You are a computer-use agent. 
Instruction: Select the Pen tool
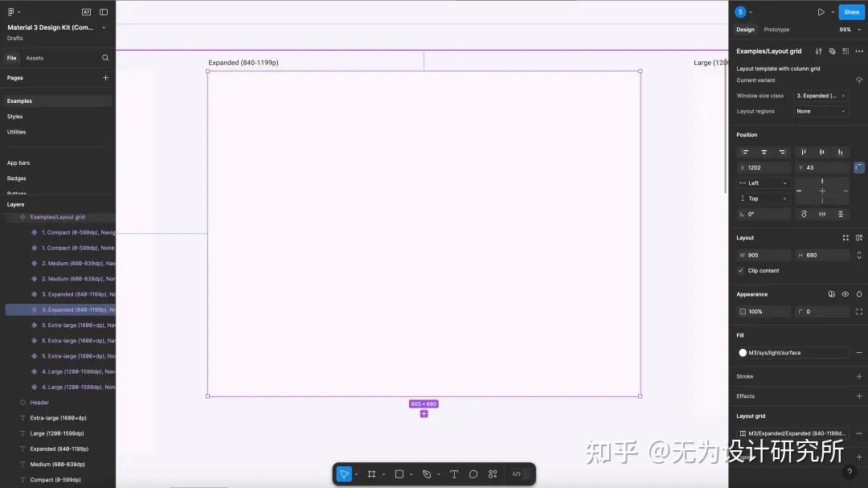tap(428, 474)
